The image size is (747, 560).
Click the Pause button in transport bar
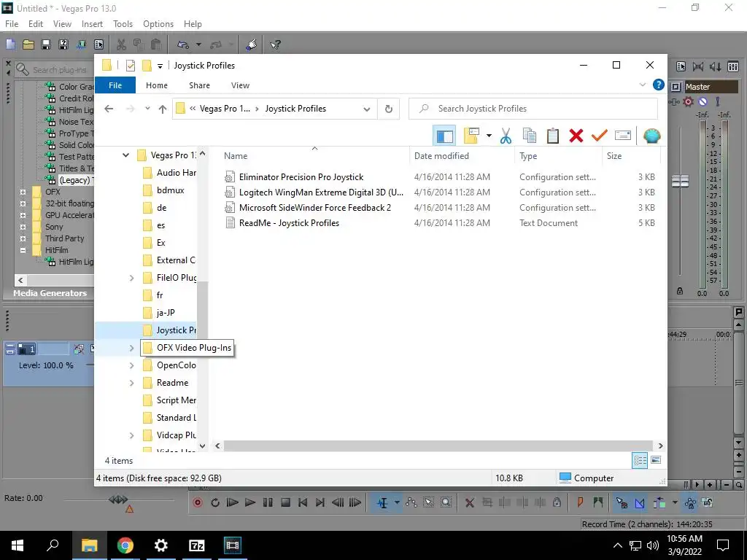click(x=268, y=502)
